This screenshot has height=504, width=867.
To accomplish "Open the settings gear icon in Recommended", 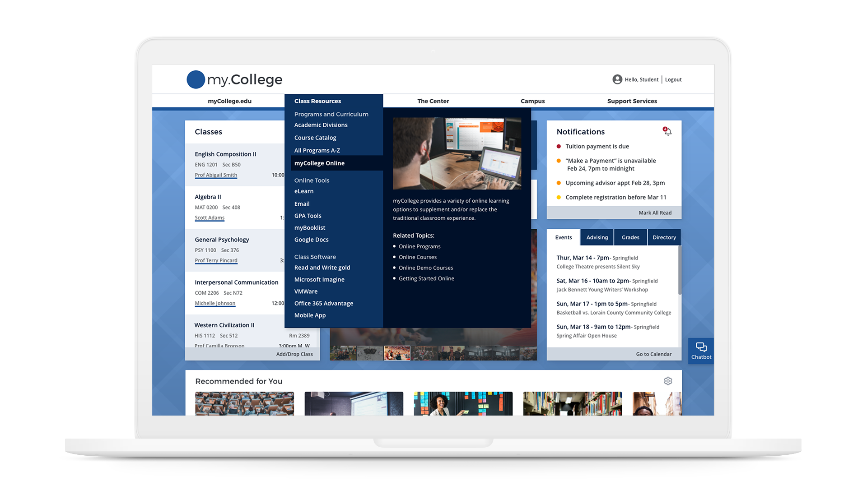I will coord(668,380).
